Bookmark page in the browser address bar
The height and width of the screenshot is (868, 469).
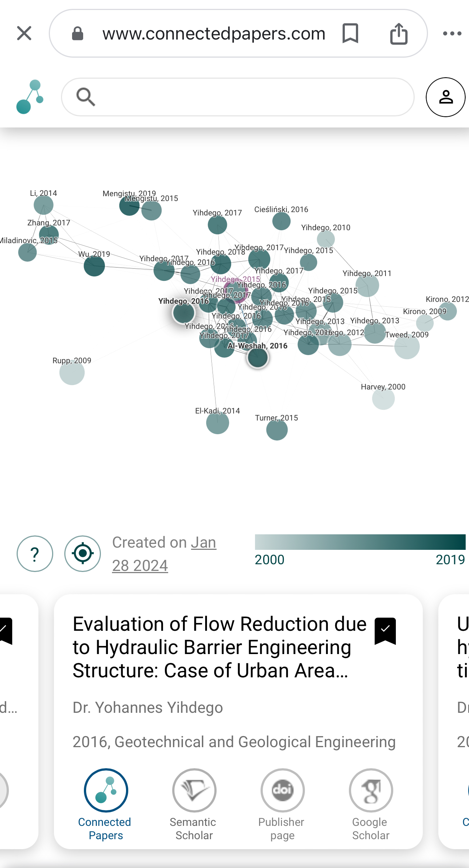pyautogui.click(x=350, y=33)
